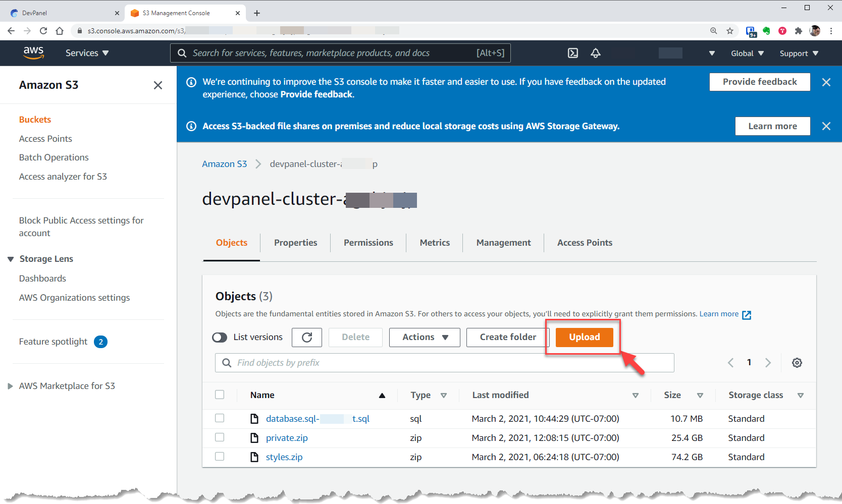This screenshot has width=842, height=504.
Task: Bookmark this page with star icon
Action: [x=730, y=31]
